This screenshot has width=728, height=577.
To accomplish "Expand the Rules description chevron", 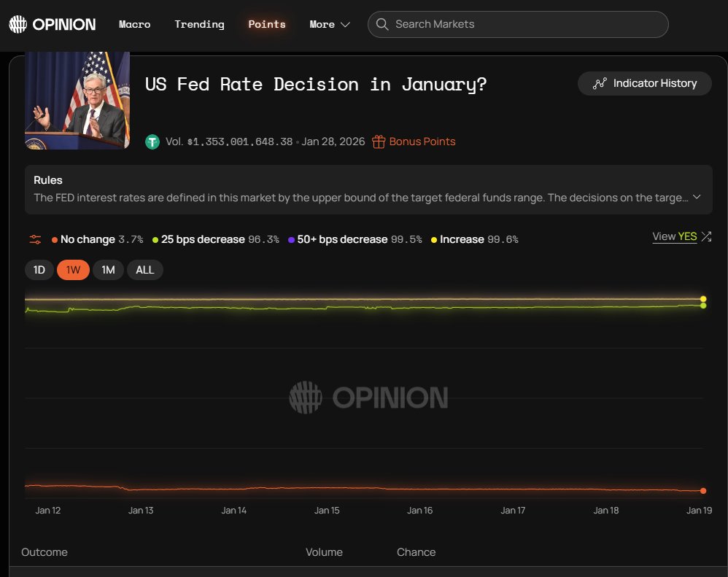I will [697, 197].
